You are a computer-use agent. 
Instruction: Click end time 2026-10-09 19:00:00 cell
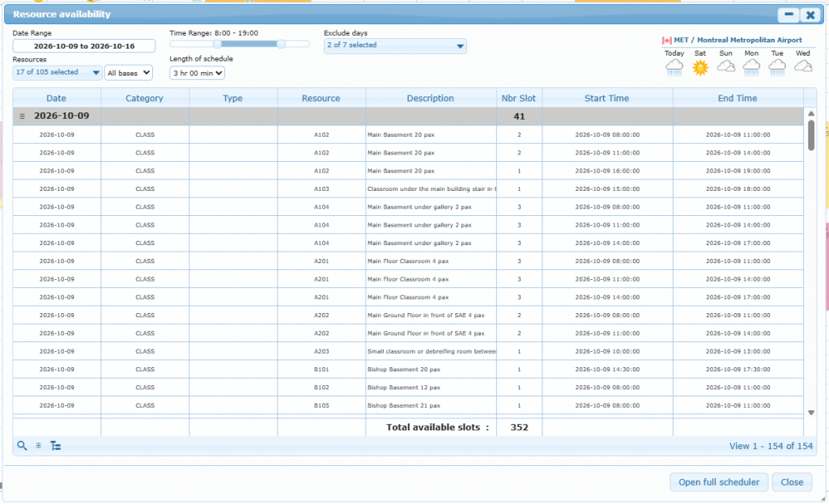(738, 171)
